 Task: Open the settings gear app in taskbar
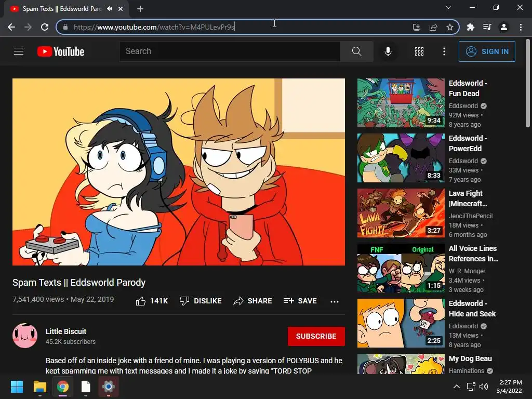pos(109,387)
